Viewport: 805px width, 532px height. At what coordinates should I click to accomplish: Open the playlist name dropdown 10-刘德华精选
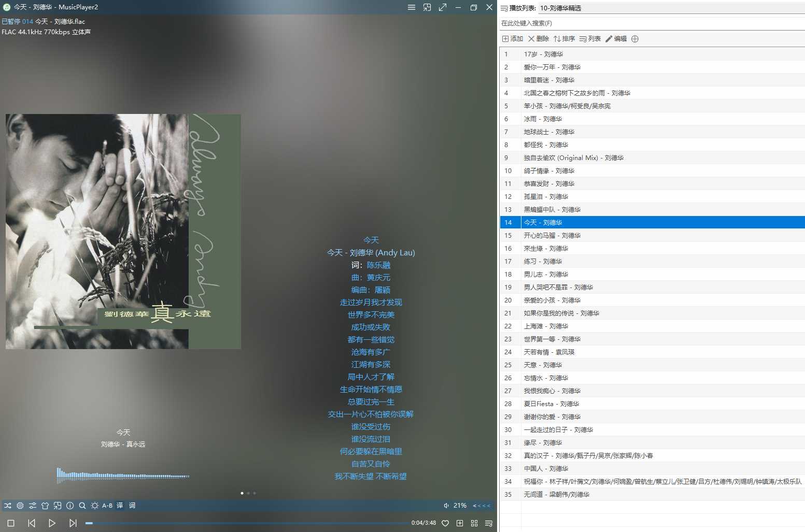click(x=672, y=8)
